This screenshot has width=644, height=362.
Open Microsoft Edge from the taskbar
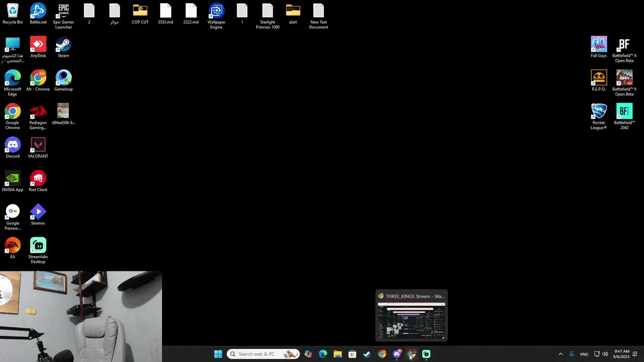[323, 354]
